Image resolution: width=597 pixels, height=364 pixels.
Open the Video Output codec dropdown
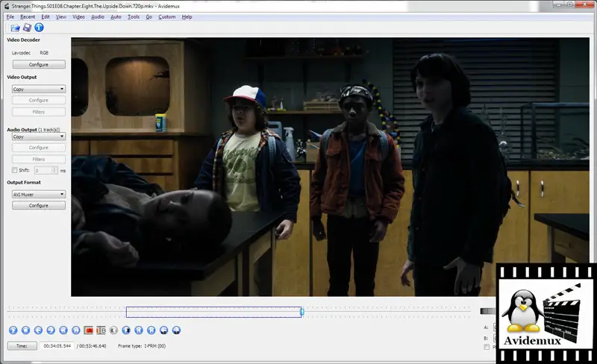(x=39, y=89)
